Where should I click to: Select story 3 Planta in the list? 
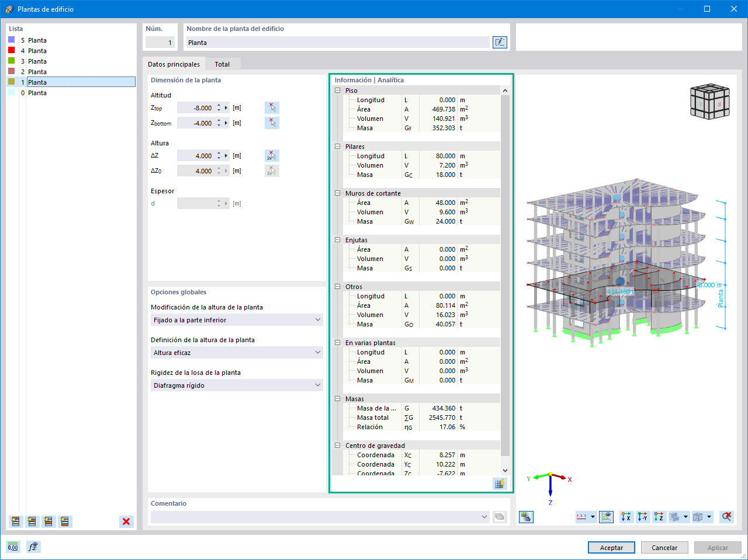click(x=71, y=61)
